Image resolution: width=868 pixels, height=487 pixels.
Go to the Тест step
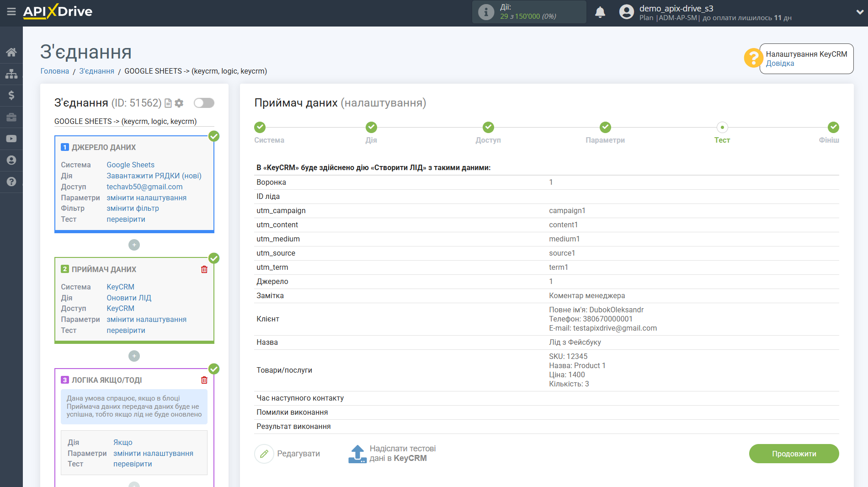coord(722,127)
